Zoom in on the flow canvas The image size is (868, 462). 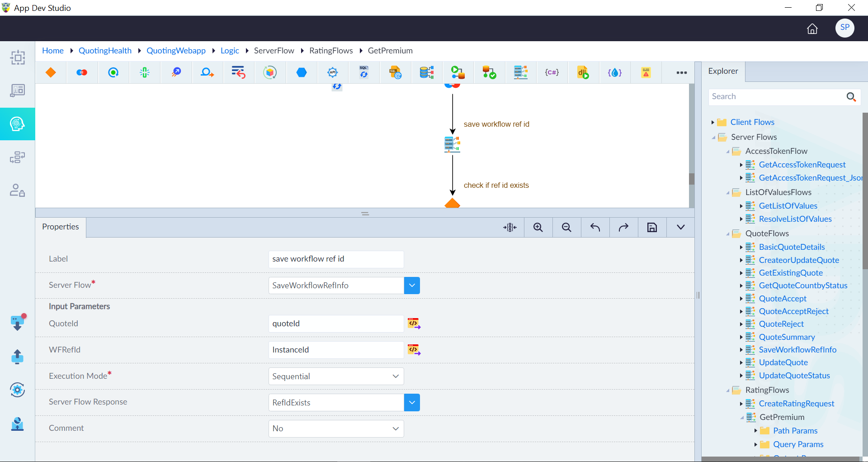pyautogui.click(x=538, y=228)
